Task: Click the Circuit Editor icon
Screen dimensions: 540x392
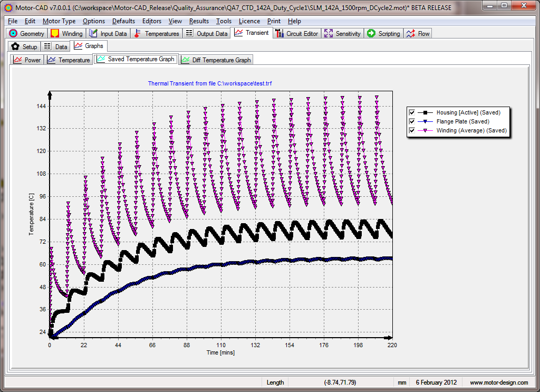Action: [279, 33]
